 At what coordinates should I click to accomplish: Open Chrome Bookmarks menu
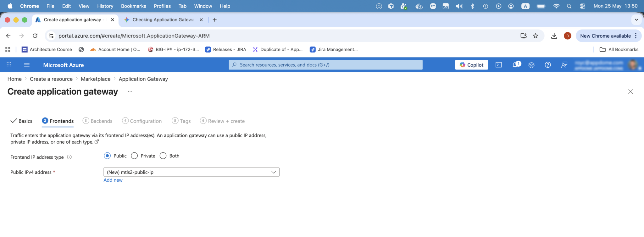pos(134,6)
